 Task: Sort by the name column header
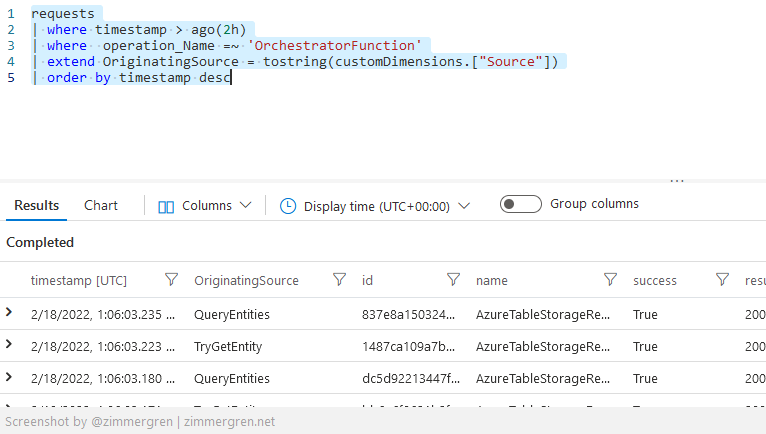coord(492,281)
